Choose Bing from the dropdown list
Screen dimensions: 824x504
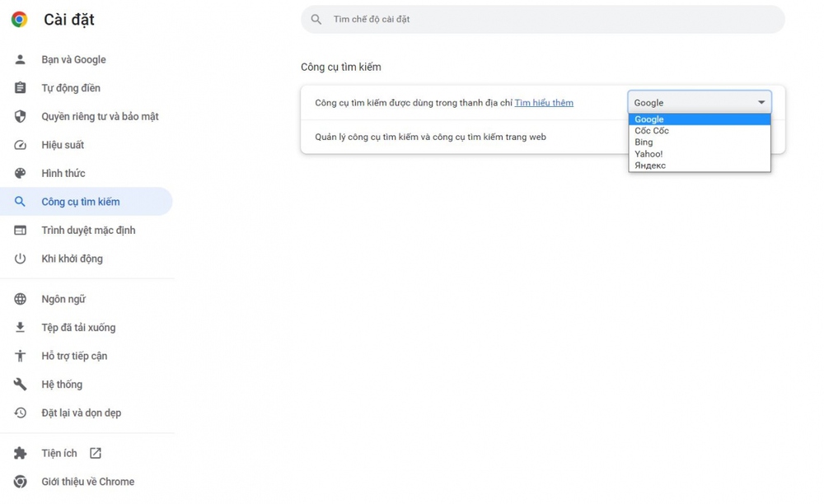(x=700, y=142)
